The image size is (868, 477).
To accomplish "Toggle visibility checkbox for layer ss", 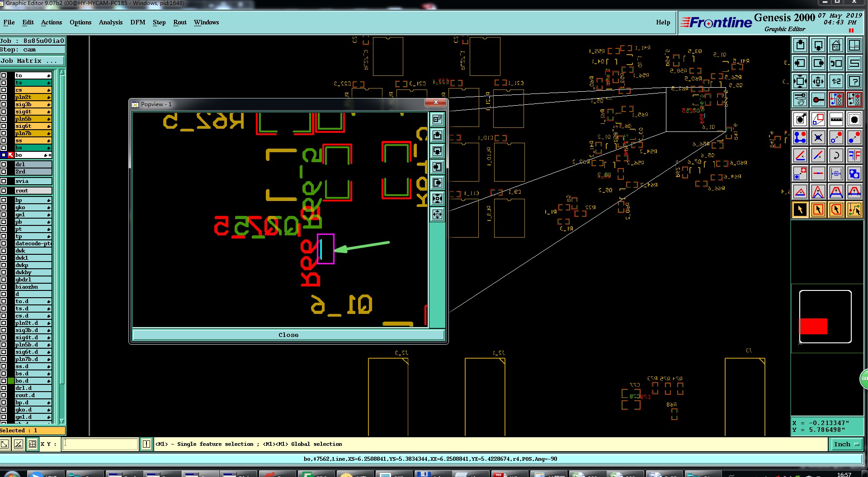I will click(x=4, y=140).
